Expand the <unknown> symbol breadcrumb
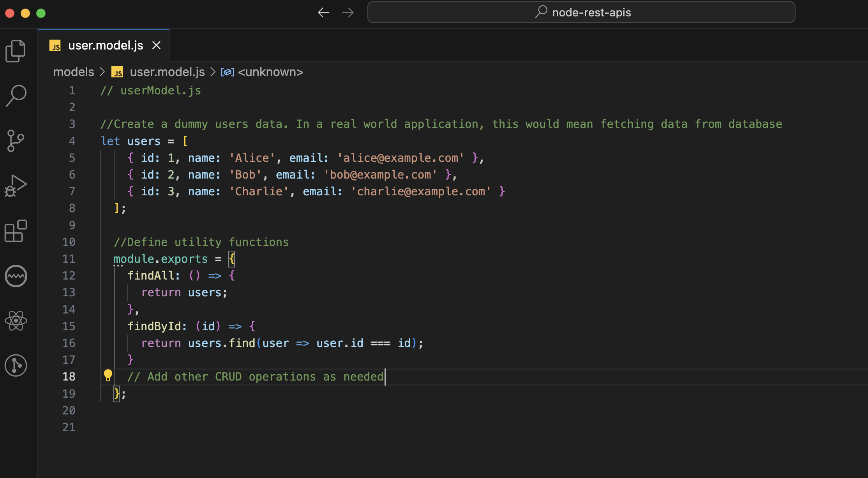 [270, 72]
